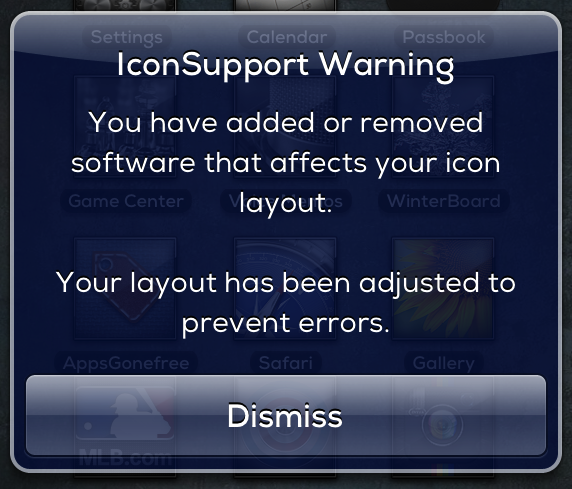Screen dimensions: 572x489
Task: Select the Passbook label
Action: click(444, 37)
